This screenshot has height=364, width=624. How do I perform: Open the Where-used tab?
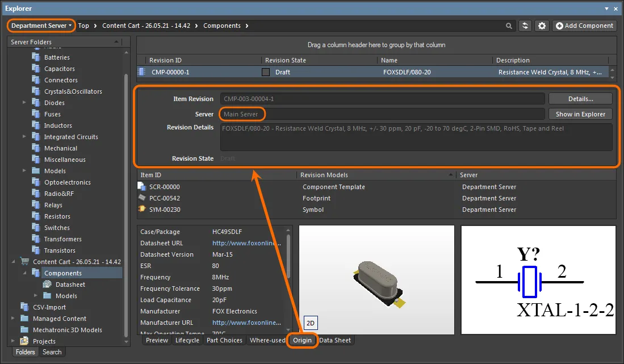[267, 340]
